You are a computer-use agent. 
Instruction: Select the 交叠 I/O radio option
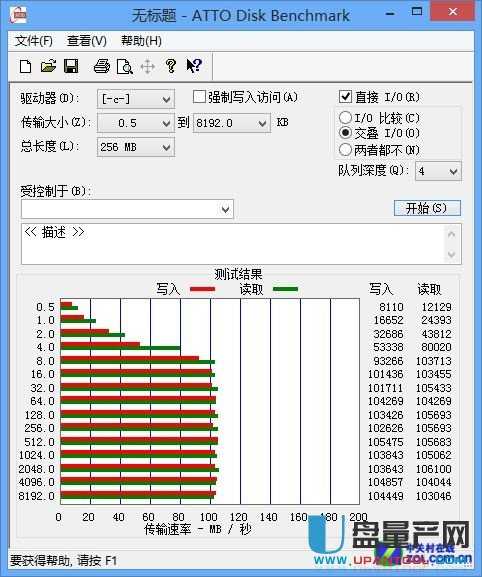click(345, 132)
